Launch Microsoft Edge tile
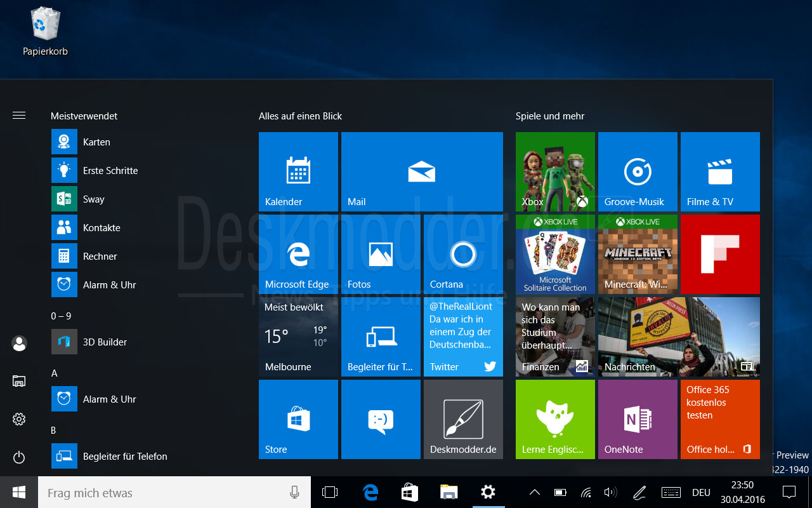812x508 pixels. (x=298, y=254)
